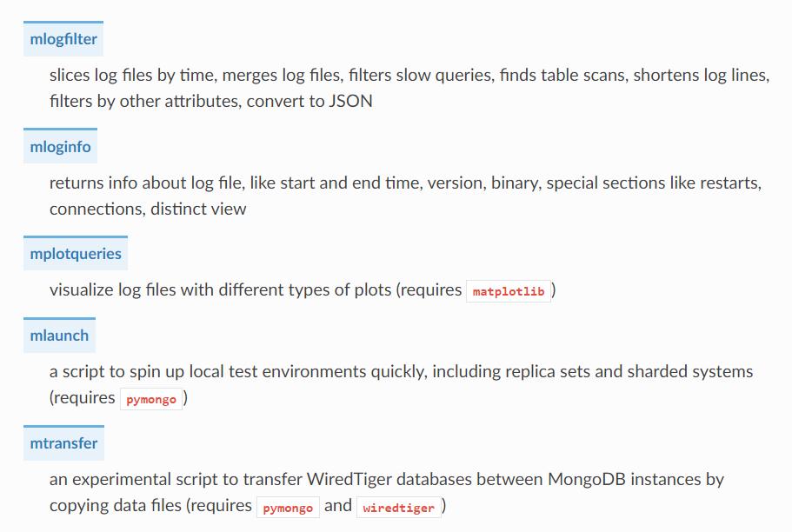The width and height of the screenshot is (792, 532).
Task: Click 'sharded systems' in mlaunch description
Action: tap(690, 371)
